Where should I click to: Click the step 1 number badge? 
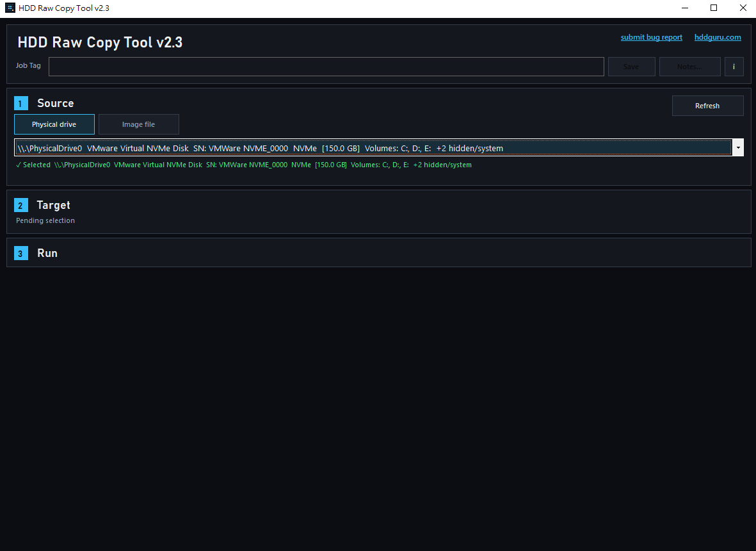tap(21, 103)
